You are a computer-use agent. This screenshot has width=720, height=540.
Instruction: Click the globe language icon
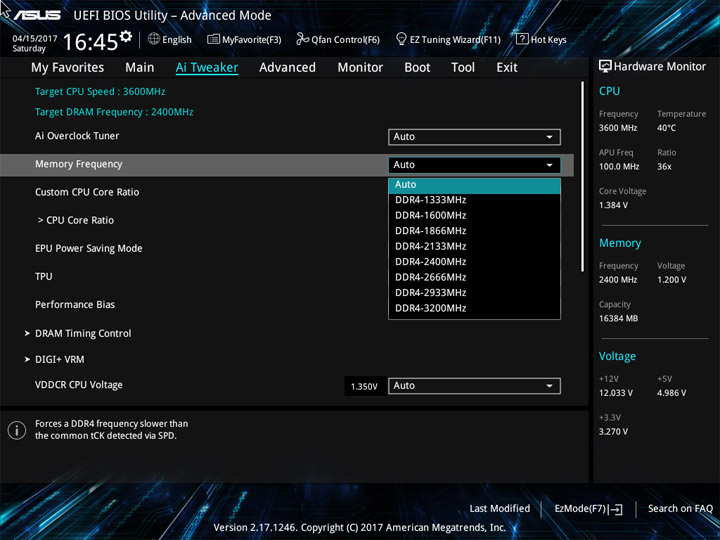[154, 39]
